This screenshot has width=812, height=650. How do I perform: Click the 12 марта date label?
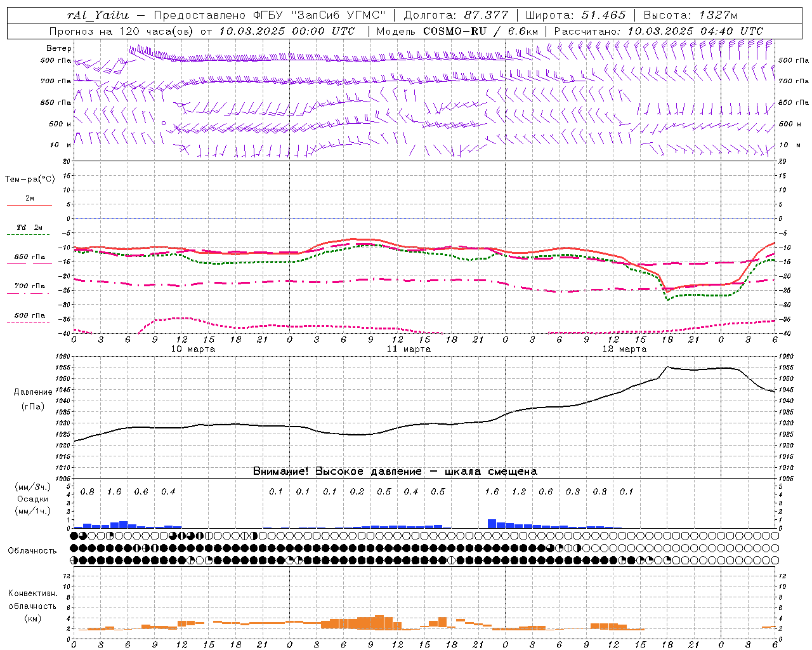click(x=624, y=349)
